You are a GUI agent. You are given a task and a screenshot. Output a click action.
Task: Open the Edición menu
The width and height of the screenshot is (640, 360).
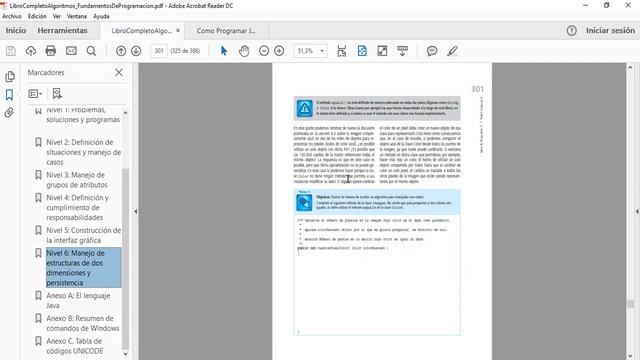[37, 16]
